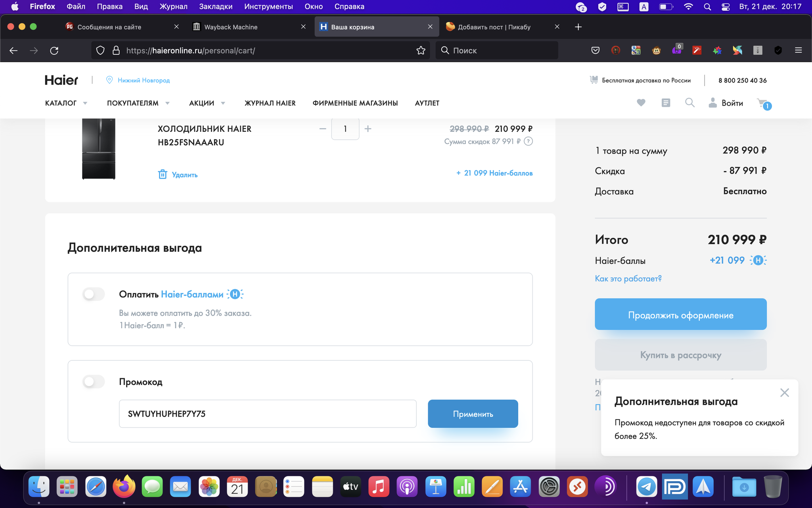Viewport: 812px width, 508px height.
Task: Click the Haier-баллами link in payment option
Action: point(192,294)
